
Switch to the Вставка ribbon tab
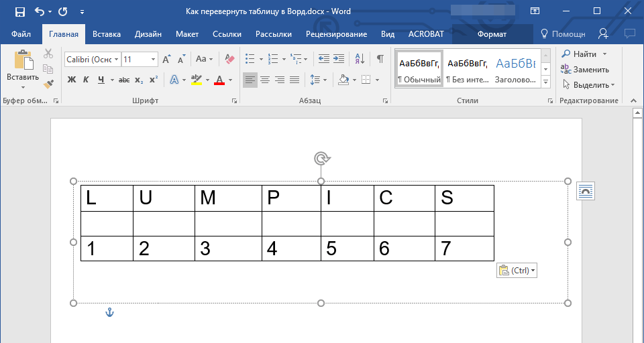(107, 34)
